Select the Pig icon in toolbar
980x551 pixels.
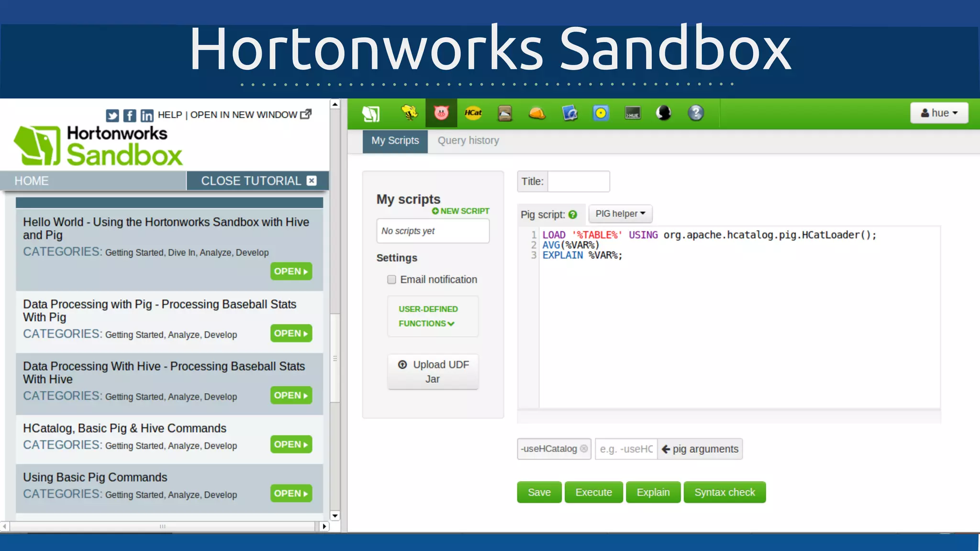[441, 113]
